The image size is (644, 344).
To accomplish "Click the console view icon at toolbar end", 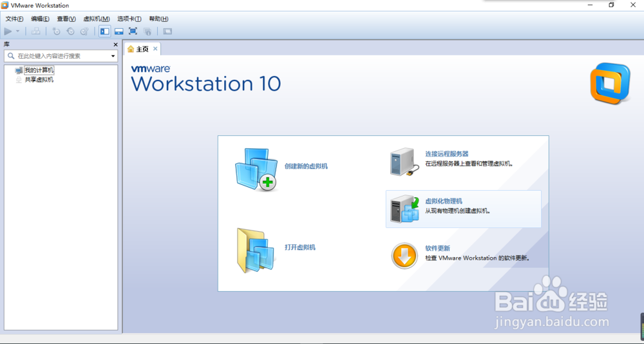I will pyautogui.click(x=167, y=31).
